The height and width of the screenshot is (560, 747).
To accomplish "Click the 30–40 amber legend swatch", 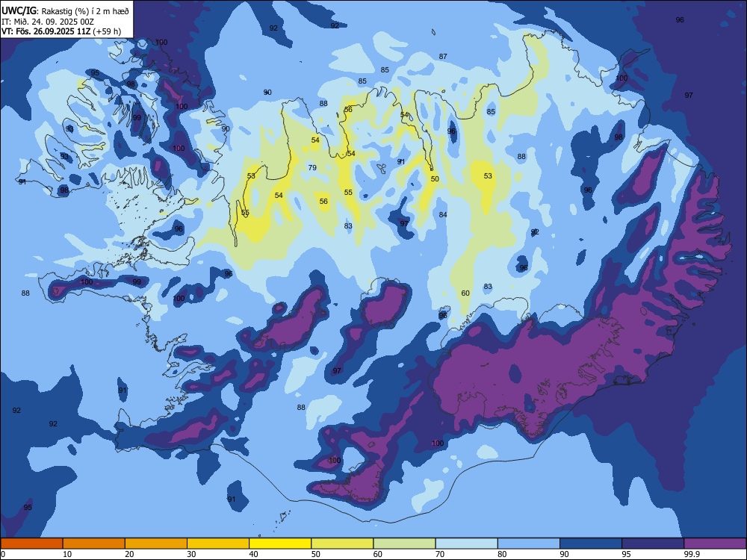I will [x=218, y=544].
